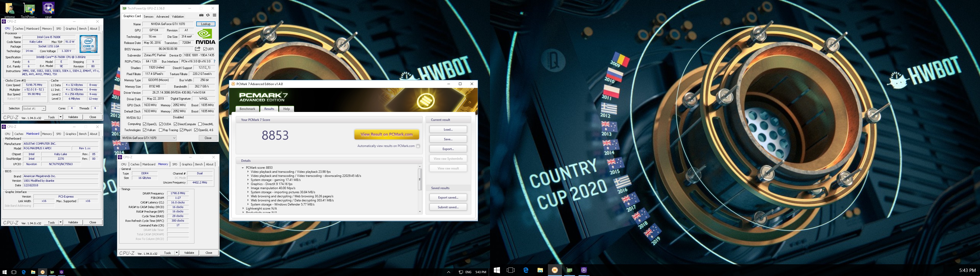Click the Export saved... button
The image size is (980, 276).
point(448,198)
